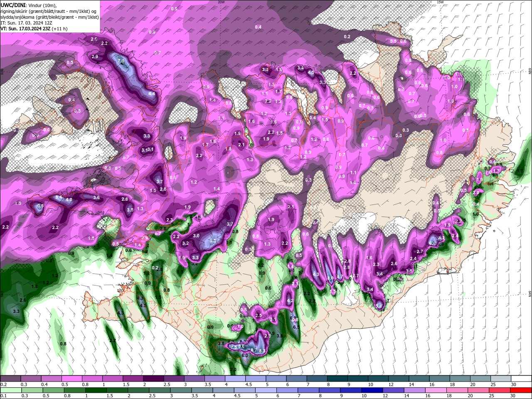Click the 'slydda/snjókoma' legend description line

[49, 17]
